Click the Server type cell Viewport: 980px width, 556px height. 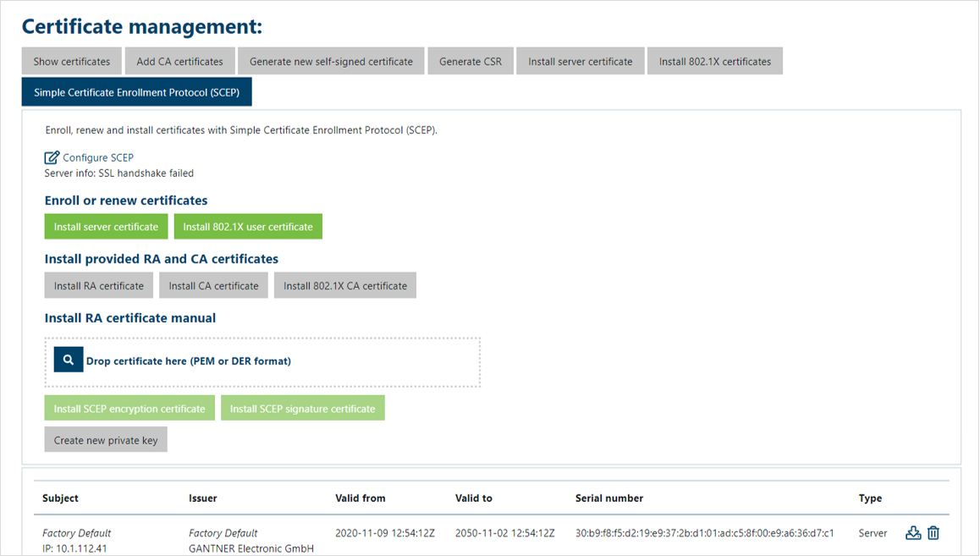tap(873, 533)
